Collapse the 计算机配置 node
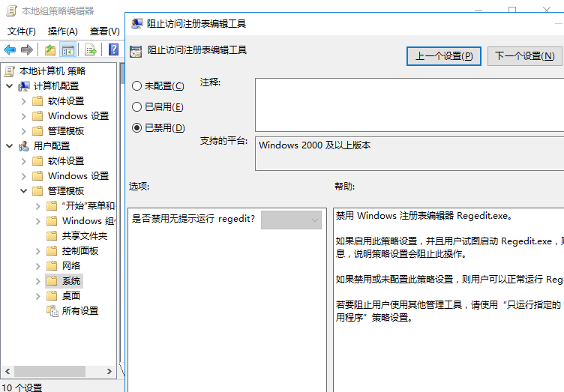The height and width of the screenshot is (392, 564). [x=10, y=86]
